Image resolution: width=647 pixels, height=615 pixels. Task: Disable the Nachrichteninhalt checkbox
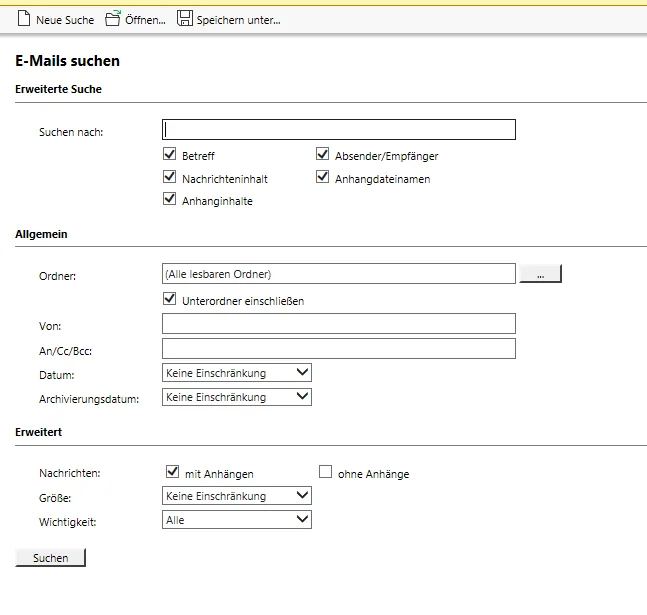(x=170, y=177)
